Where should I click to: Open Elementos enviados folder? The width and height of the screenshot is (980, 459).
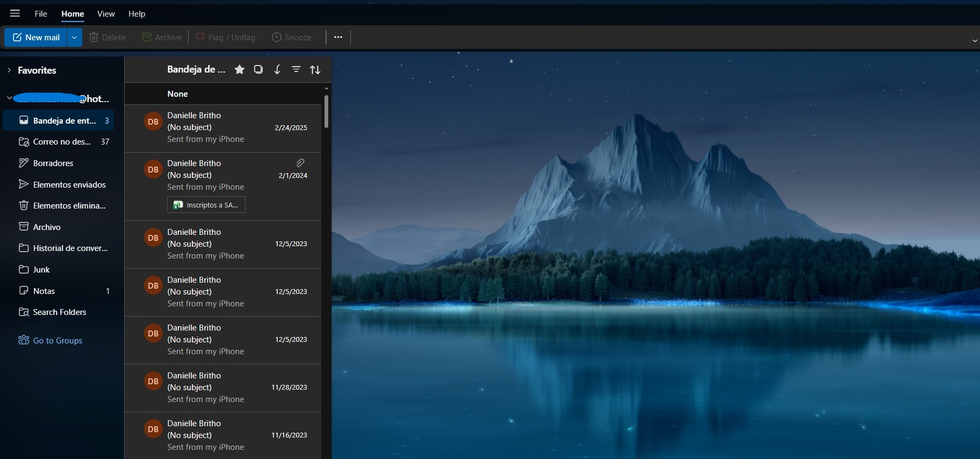coord(59,184)
